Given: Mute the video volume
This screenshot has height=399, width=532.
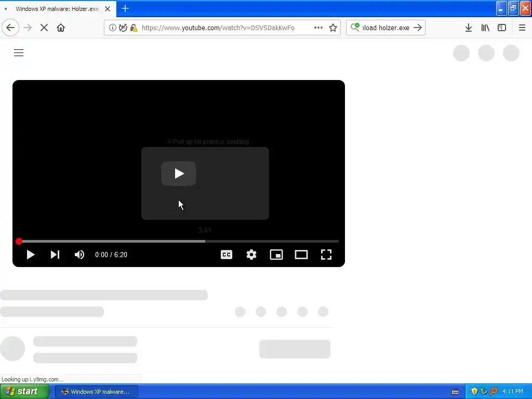Looking at the screenshot, I should click(79, 255).
